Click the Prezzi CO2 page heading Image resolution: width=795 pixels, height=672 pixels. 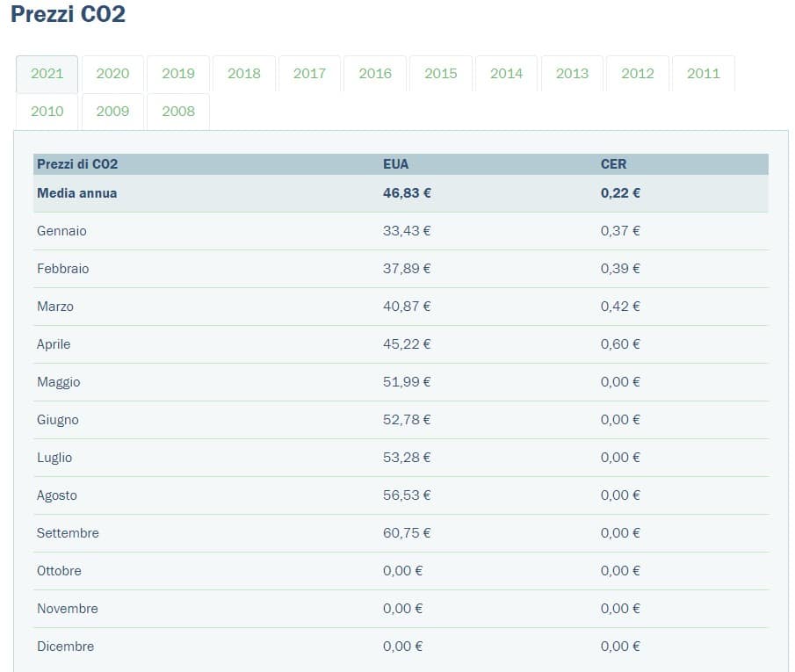tap(68, 14)
